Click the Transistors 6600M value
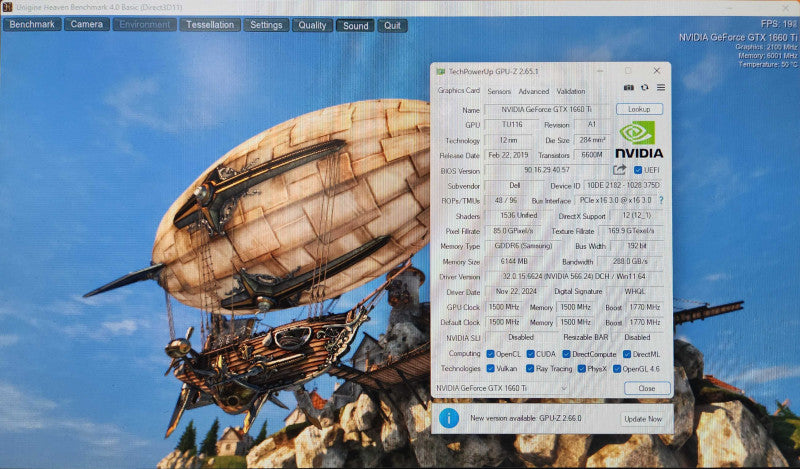 point(592,155)
